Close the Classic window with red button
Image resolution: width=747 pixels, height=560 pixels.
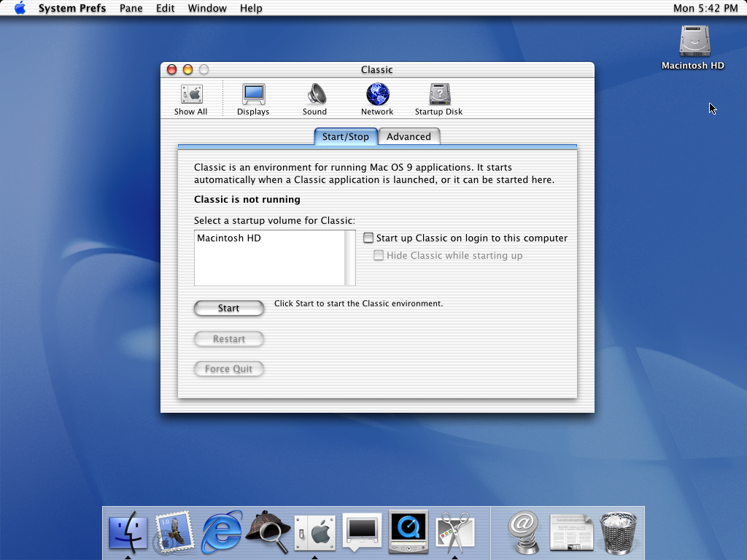click(x=172, y=69)
